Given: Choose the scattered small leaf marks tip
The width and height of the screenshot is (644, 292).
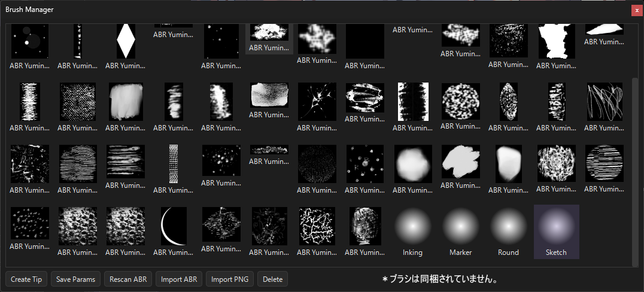Looking at the screenshot, I should (29, 223).
